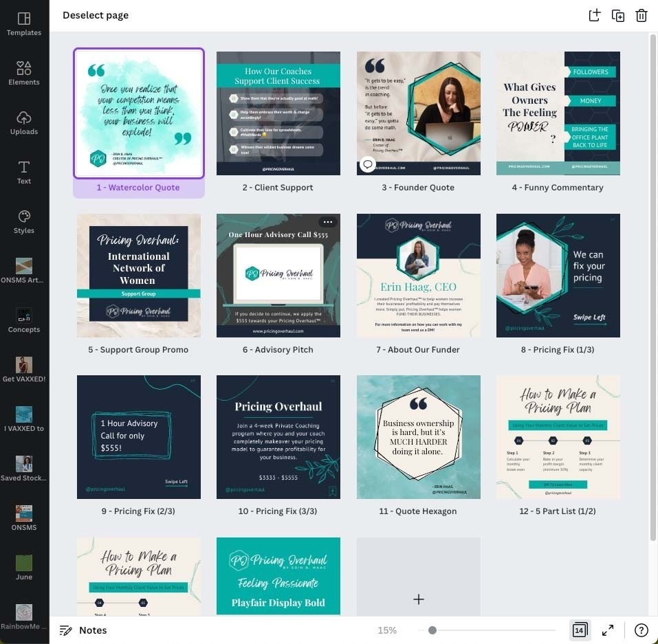Click title '2 - Client Support'
Viewport: 658px width, 644px height.
click(x=278, y=188)
